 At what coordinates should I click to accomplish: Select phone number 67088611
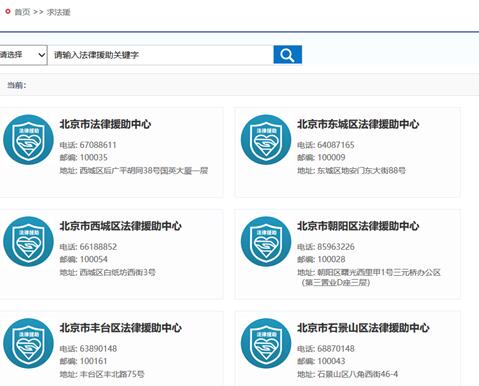pos(98,145)
